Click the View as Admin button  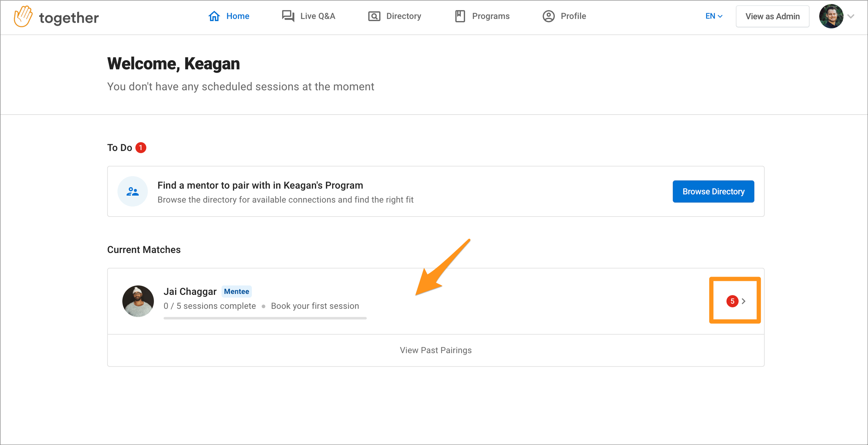(772, 16)
